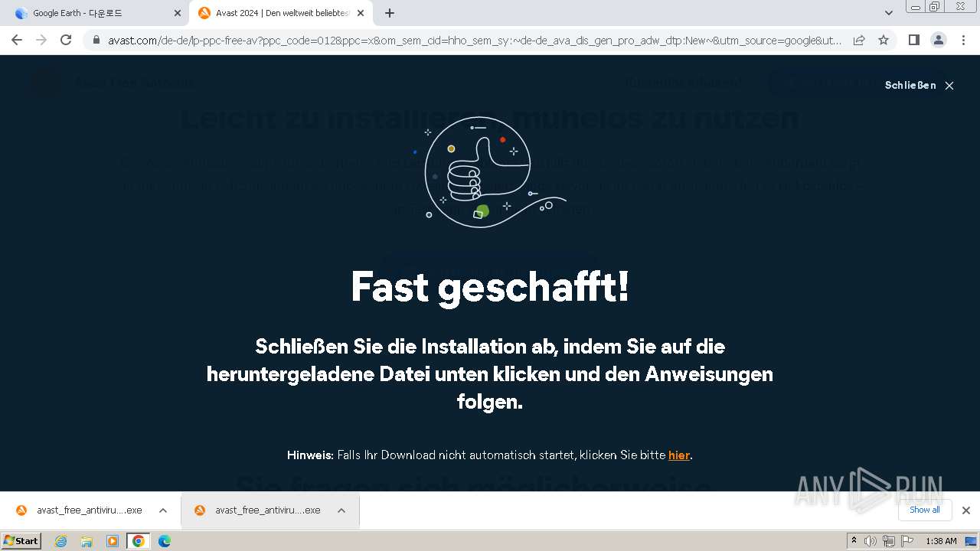Close the Avast 2024 tab
980x551 pixels.
(x=361, y=13)
